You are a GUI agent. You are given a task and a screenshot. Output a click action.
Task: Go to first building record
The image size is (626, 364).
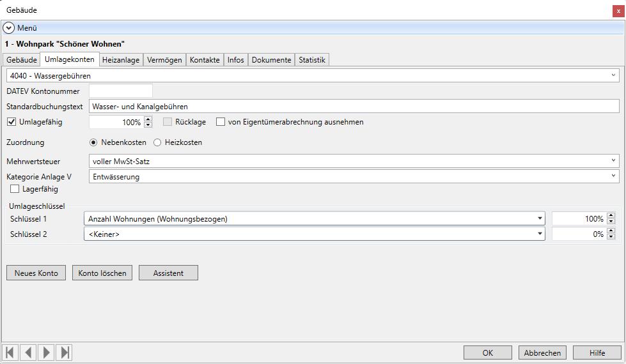[10, 353]
